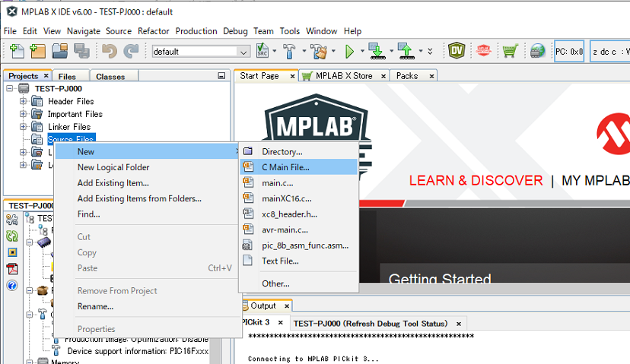Viewport: 630px width, 364px height.
Task: Close the Projects tab
Action: (46, 75)
